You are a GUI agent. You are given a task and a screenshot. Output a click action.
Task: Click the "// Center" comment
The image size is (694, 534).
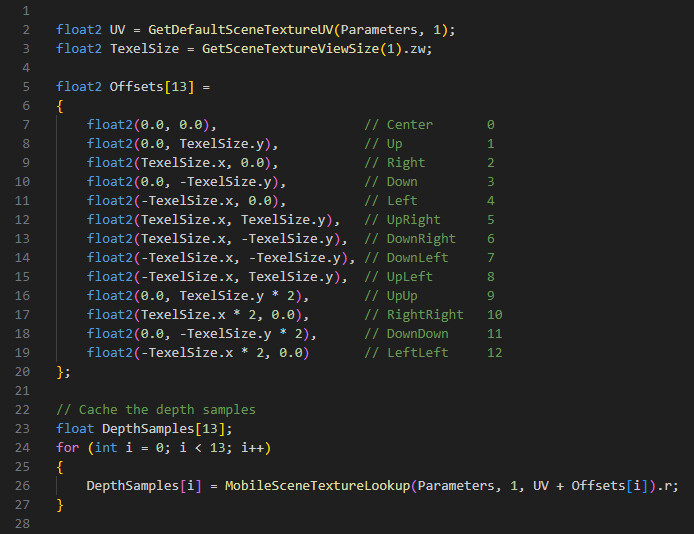pos(398,125)
